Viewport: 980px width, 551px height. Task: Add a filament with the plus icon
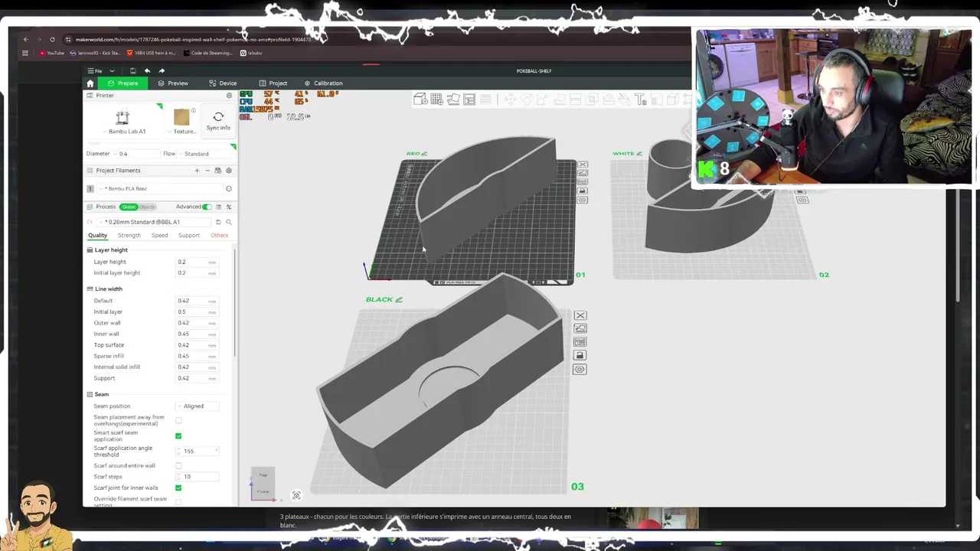pyautogui.click(x=197, y=171)
